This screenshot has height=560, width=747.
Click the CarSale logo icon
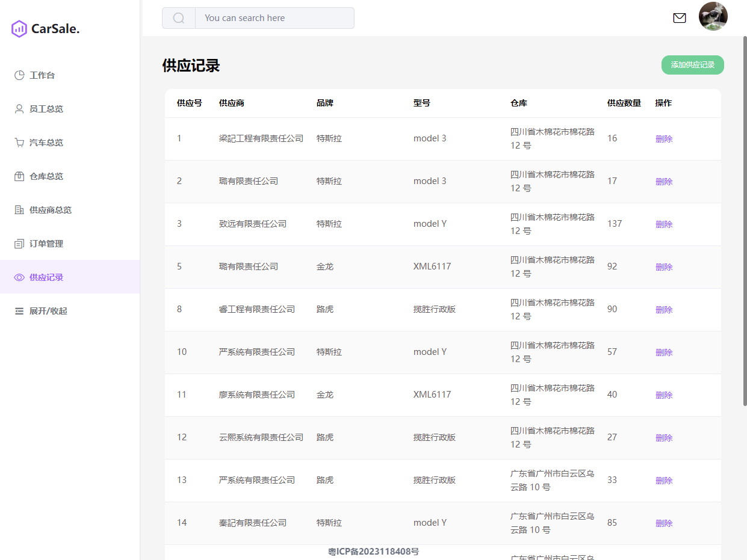click(x=19, y=29)
